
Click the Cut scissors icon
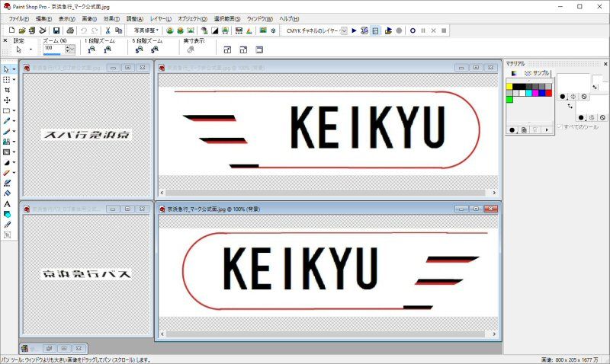(x=108, y=30)
